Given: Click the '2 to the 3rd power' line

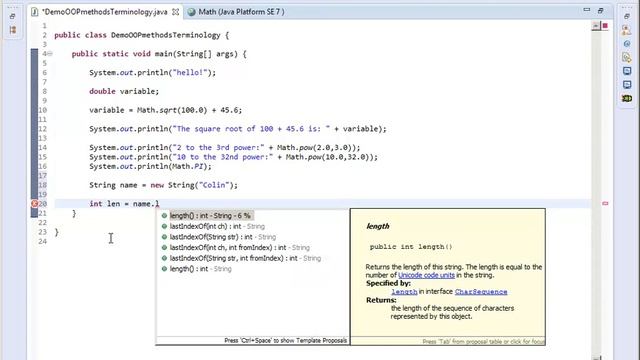Looking at the screenshot, I should coord(225,147).
